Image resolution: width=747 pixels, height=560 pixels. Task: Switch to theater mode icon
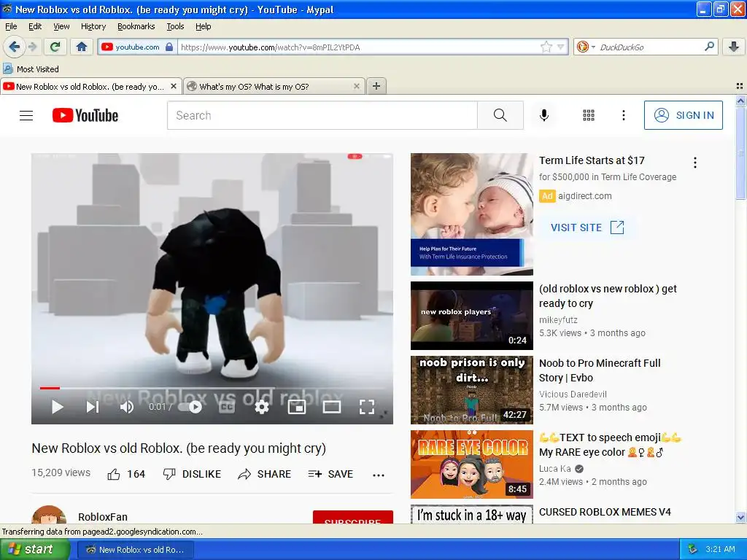332,407
